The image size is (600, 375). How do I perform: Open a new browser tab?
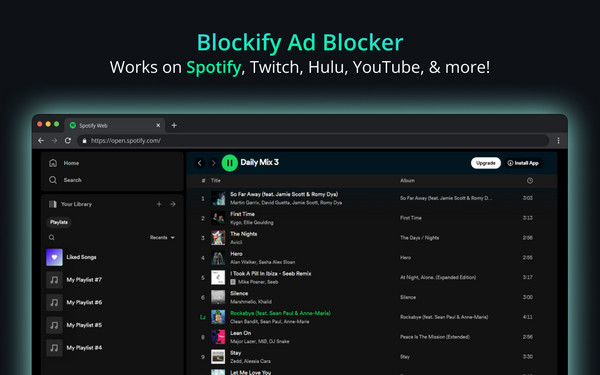click(x=174, y=125)
